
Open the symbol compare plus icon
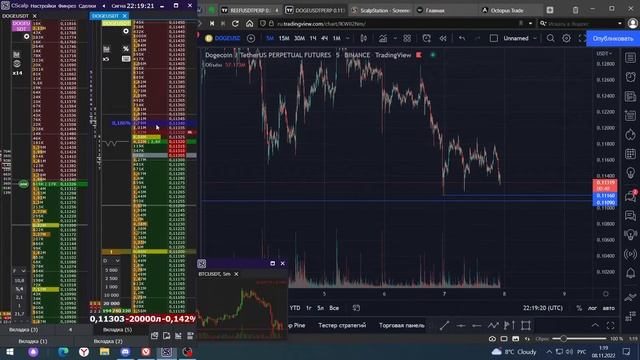(x=251, y=38)
